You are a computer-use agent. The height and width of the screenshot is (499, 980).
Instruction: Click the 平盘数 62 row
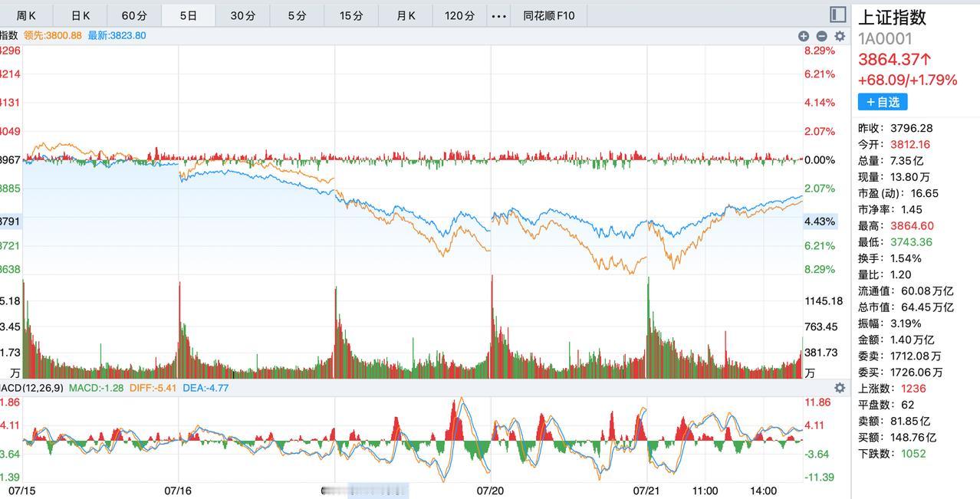[886, 405]
